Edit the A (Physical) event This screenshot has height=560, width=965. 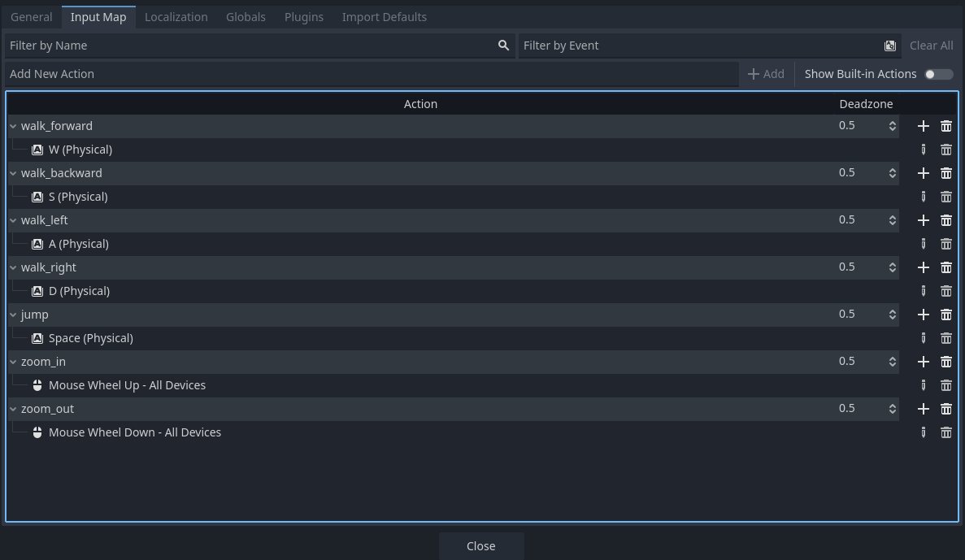(x=924, y=245)
